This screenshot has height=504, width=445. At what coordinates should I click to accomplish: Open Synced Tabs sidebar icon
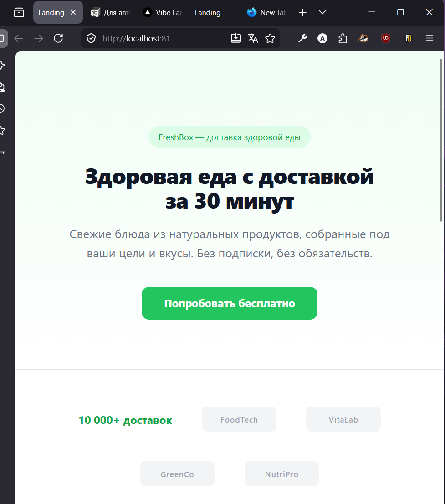(x=2, y=87)
